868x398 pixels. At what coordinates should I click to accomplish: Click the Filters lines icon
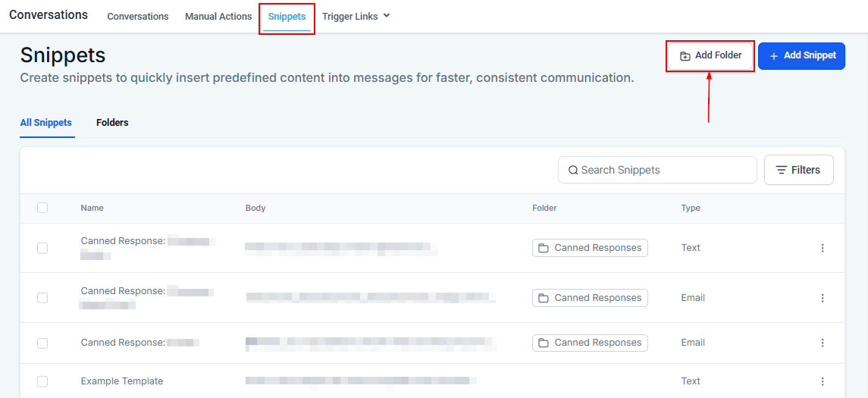point(781,171)
